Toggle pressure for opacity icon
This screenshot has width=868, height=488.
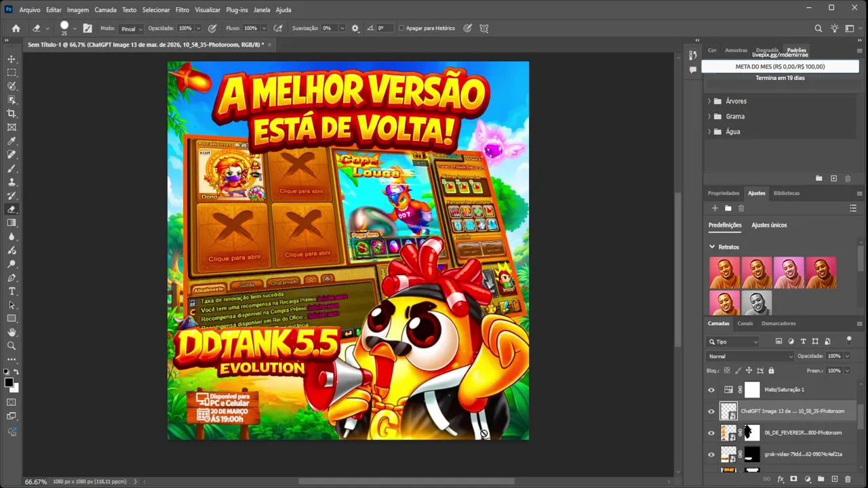click(212, 28)
